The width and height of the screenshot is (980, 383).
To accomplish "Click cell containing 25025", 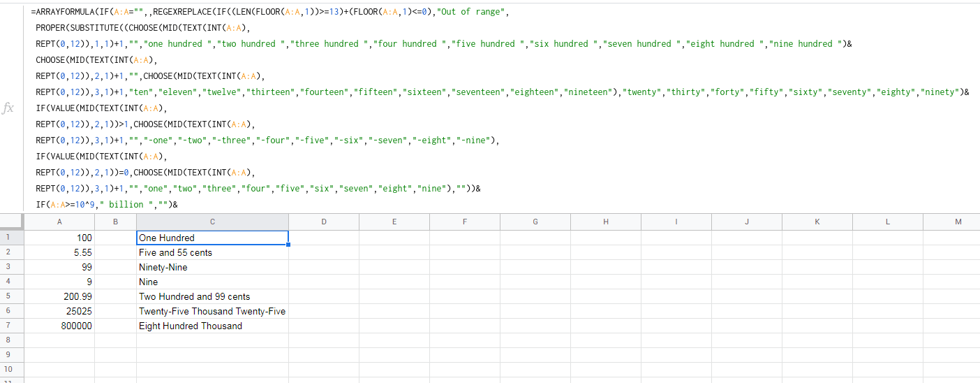I will (59, 311).
